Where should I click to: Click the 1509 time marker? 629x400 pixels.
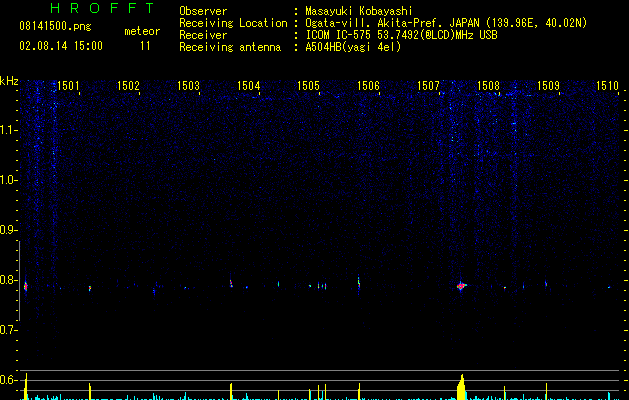pyautogui.click(x=548, y=86)
